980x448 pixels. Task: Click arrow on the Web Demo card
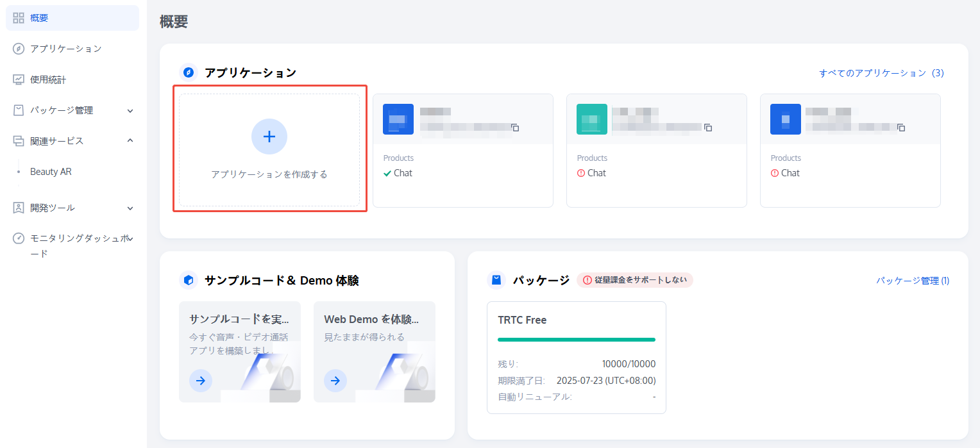pos(335,381)
